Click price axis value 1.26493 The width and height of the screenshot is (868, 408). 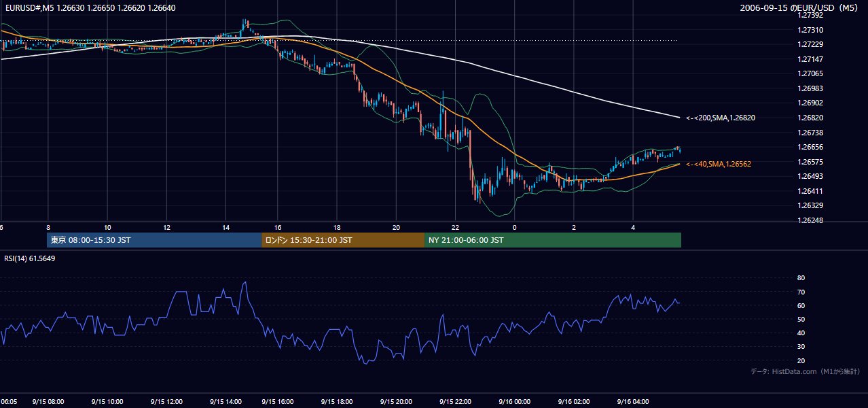click(810, 176)
